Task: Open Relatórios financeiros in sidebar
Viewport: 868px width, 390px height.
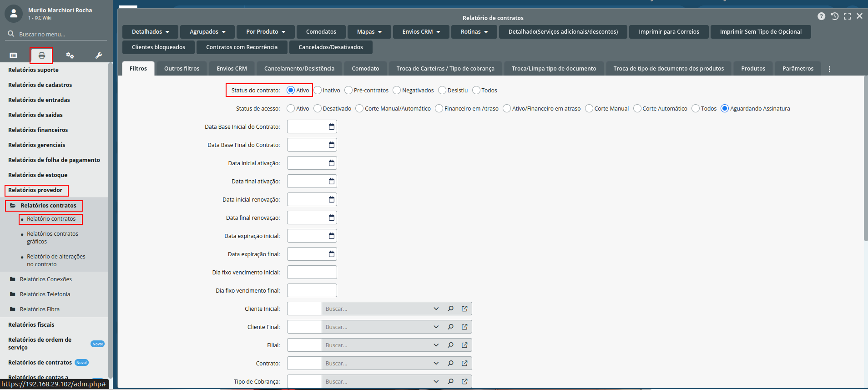Action: coord(38,130)
